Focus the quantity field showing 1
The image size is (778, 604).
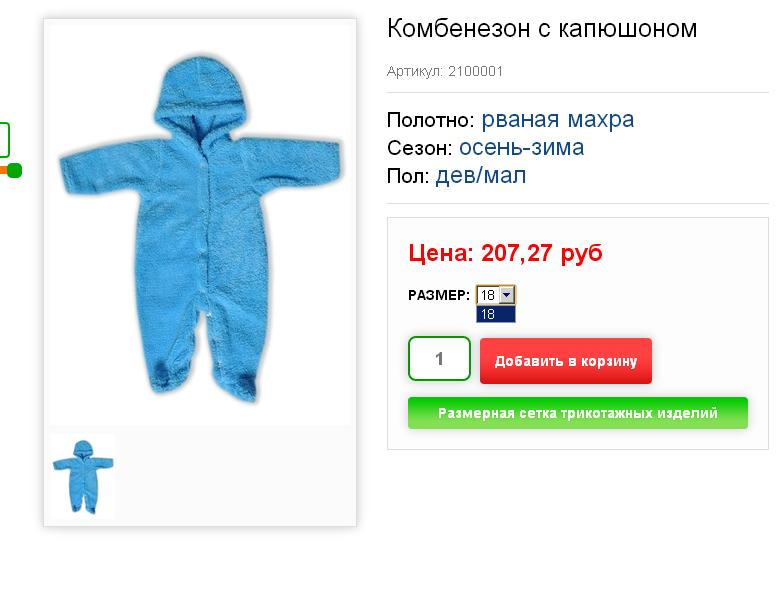pyautogui.click(x=439, y=359)
